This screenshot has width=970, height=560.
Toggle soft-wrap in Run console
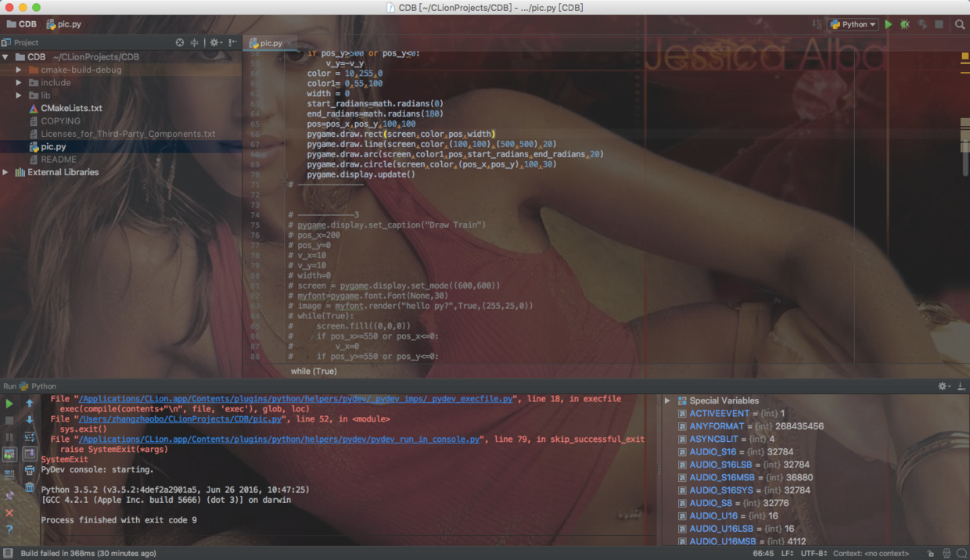[x=30, y=437]
